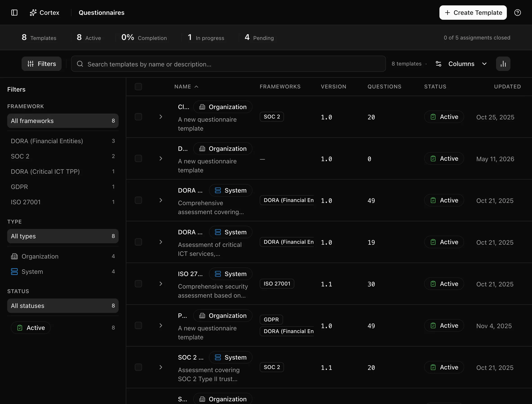Click Active status badge on SOC 2 ... row
The image size is (532, 404).
pos(444,367)
